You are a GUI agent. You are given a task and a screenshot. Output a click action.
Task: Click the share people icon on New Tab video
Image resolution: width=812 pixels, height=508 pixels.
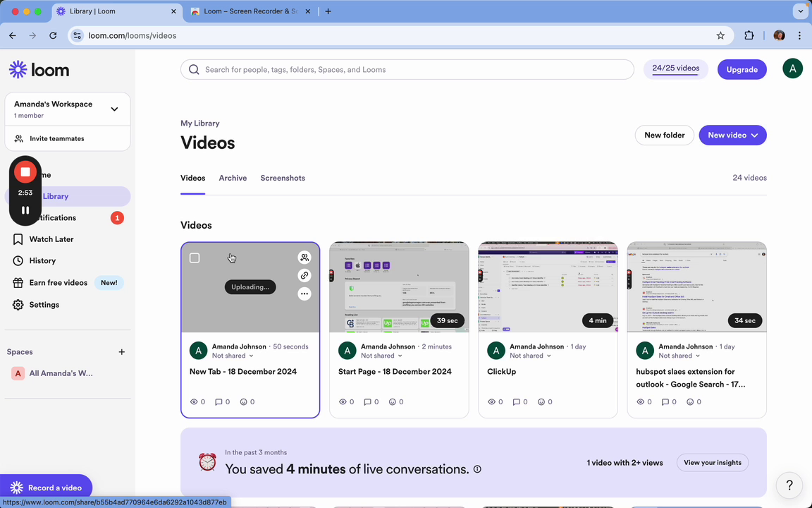click(304, 258)
